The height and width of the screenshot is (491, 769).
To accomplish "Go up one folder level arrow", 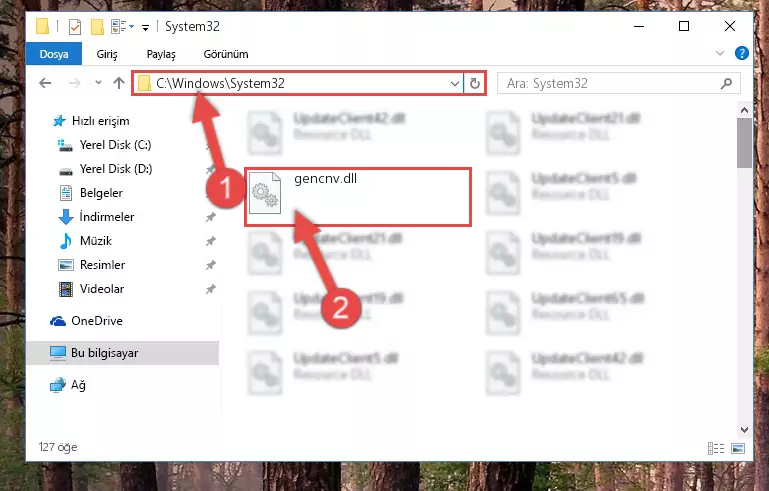I will tap(119, 83).
